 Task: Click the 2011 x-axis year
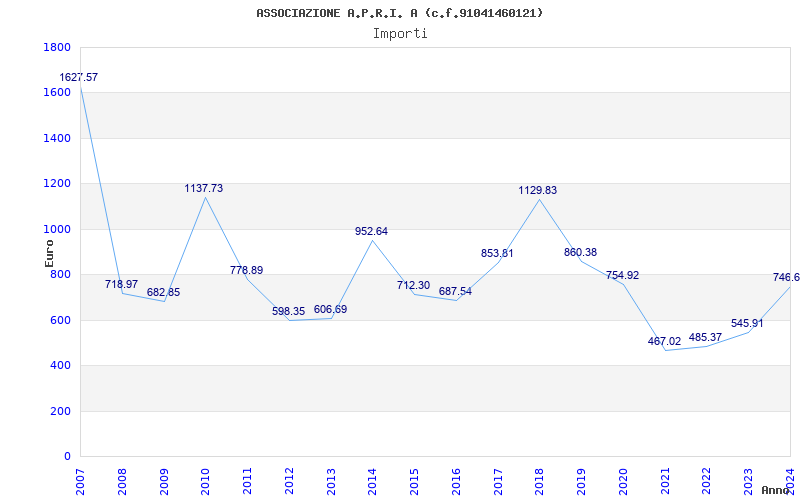tap(247, 481)
